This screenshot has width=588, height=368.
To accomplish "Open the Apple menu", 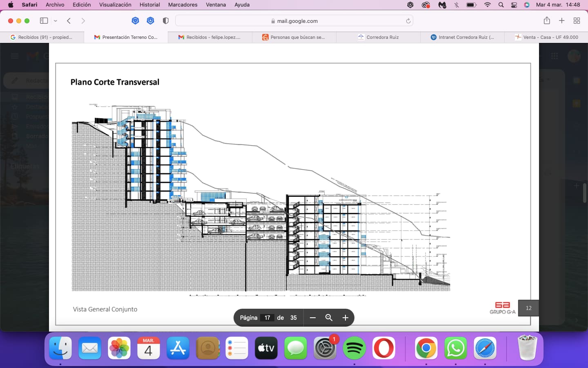I will click(x=11, y=5).
